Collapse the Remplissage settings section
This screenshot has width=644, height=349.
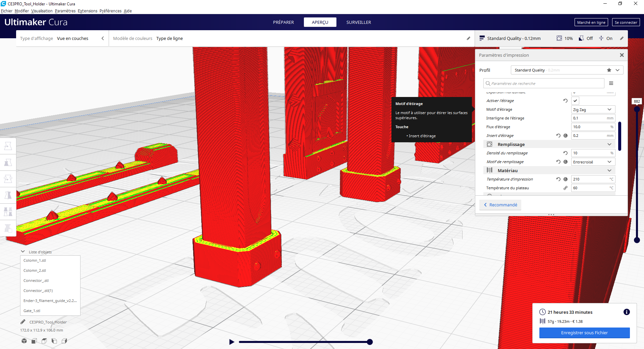click(x=549, y=144)
